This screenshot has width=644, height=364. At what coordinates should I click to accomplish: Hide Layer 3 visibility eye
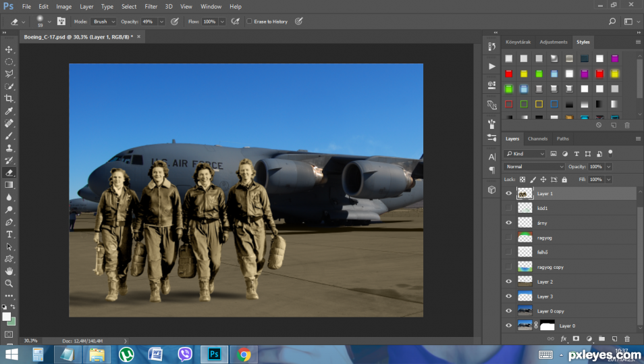pyautogui.click(x=508, y=296)
